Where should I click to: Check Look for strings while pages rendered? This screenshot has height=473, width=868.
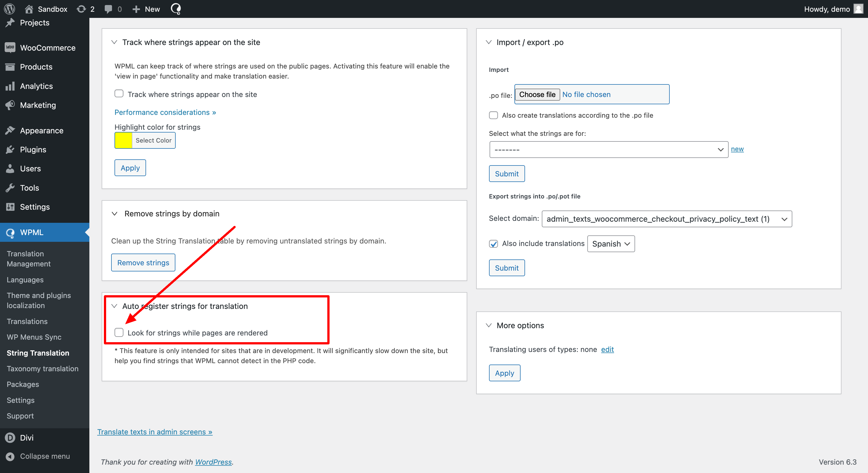pyautogui.click(x=119, y=332)
